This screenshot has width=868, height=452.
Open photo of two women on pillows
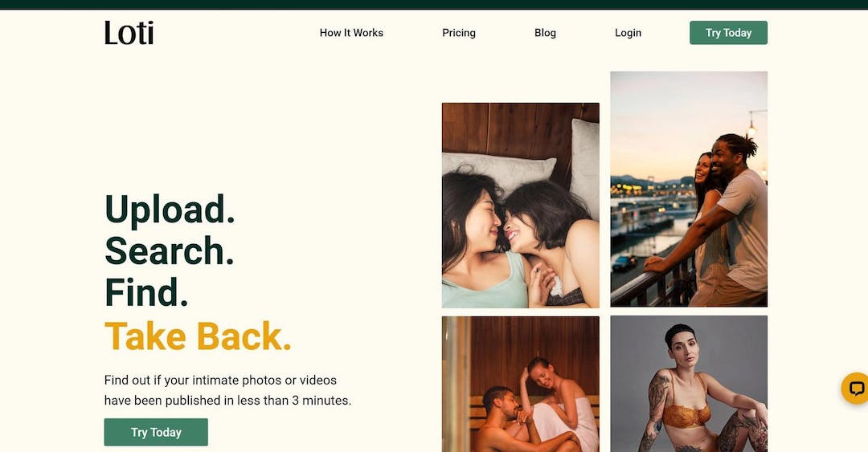coord(520,206)
